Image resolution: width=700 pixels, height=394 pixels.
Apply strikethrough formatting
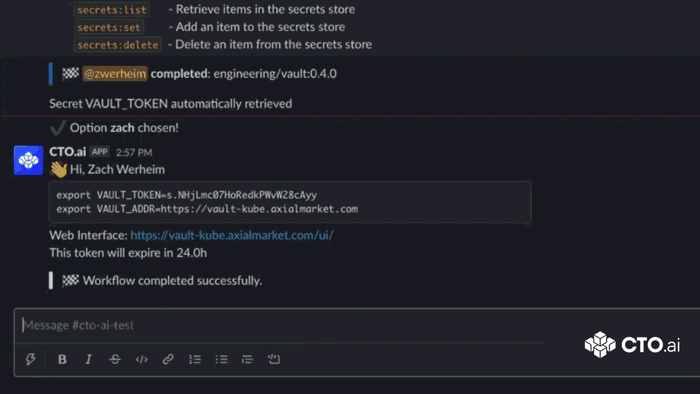click(x=115, y=359)
